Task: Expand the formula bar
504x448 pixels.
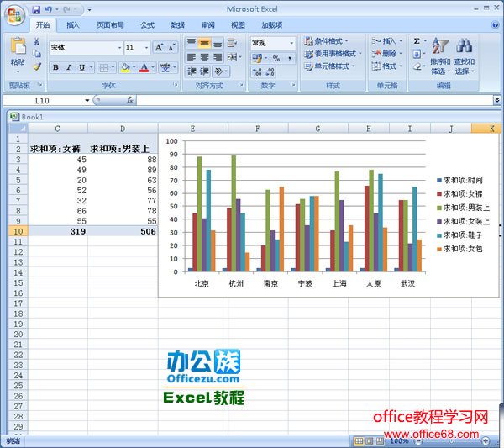Action: tap(497, 100)
